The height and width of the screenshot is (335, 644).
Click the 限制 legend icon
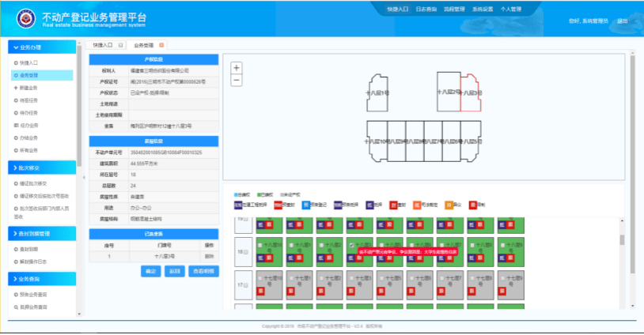tap(472, 204)
